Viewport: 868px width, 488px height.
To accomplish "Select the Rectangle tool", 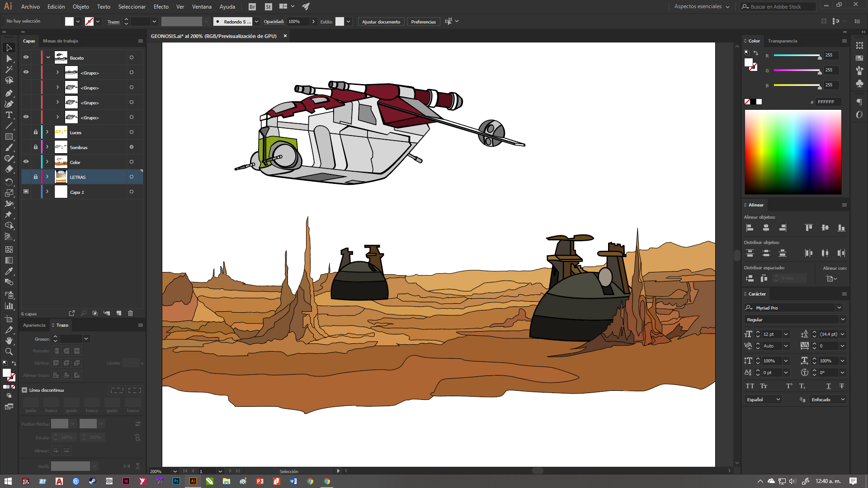I will (9, 136).
